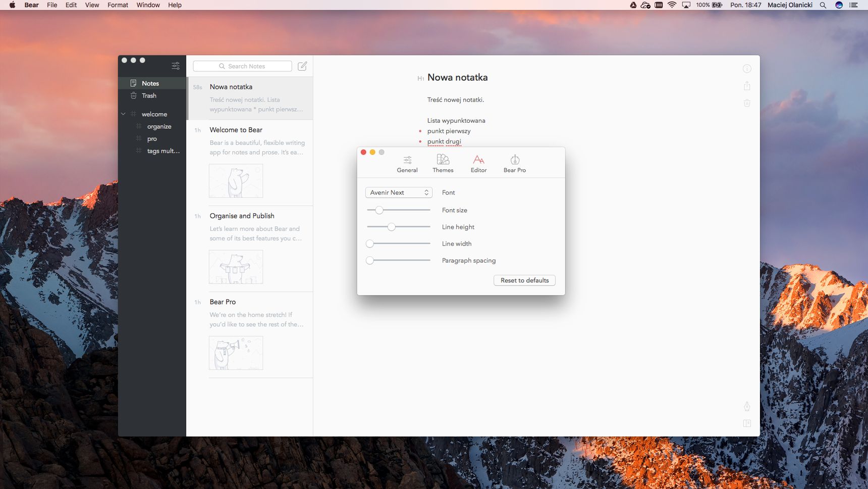Open the Bear Pro preferences tab
Image resolution: width=868 pixels, height=489 pixels.
[x=515, y=164]
